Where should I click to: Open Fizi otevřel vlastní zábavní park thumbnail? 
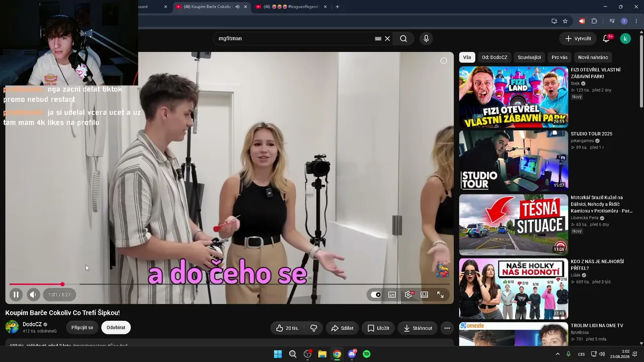tap(513, 97)
